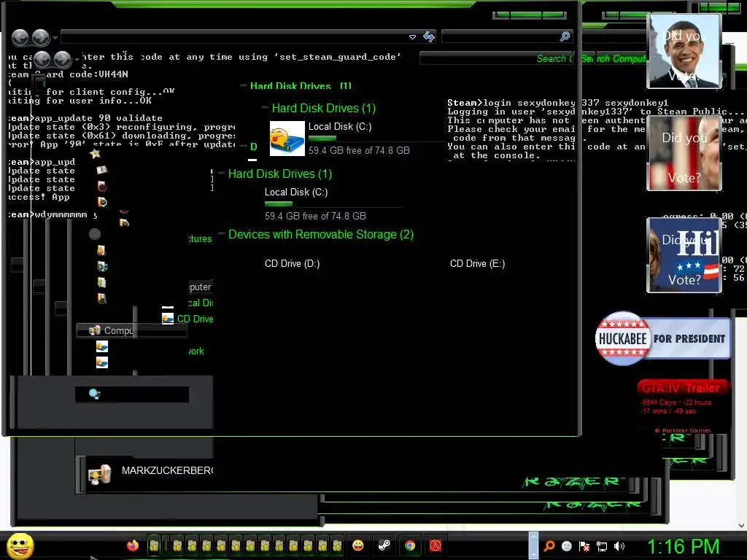Screen dimensions: 747x560
Task: Click Forward in the lower overlapping navigation bar
Action: (x=63, y=59)
